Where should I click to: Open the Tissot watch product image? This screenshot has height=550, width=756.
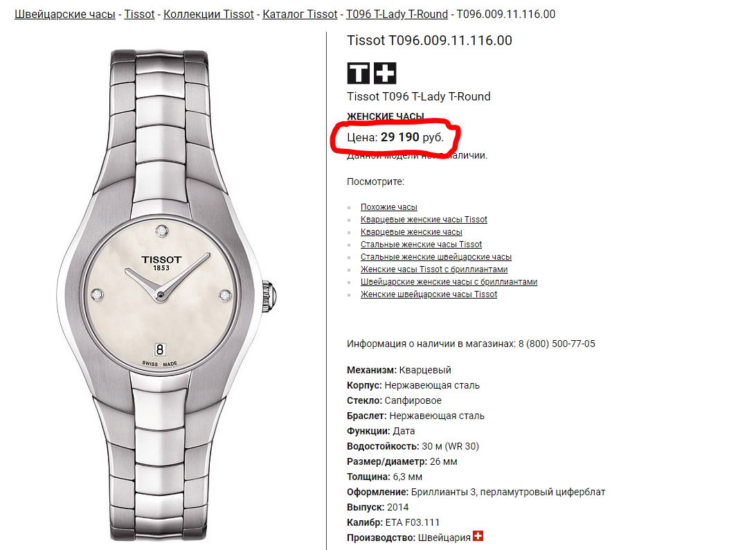(x=167, y=294)
